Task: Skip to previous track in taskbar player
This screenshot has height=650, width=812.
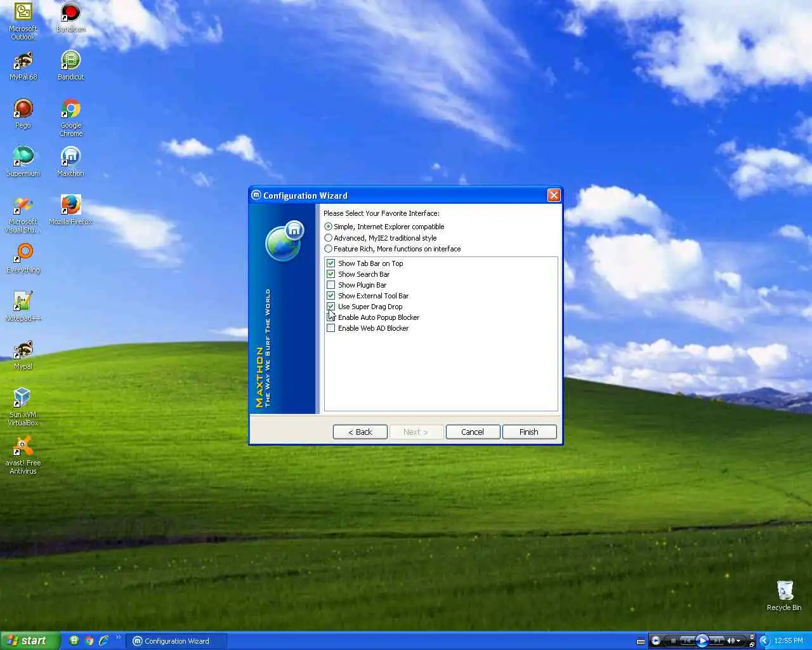Action: pyautogui.click(x=687, y=640)
